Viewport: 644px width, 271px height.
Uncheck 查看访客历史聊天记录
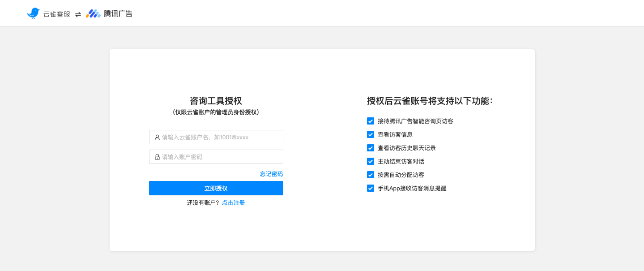coord(371,148)
